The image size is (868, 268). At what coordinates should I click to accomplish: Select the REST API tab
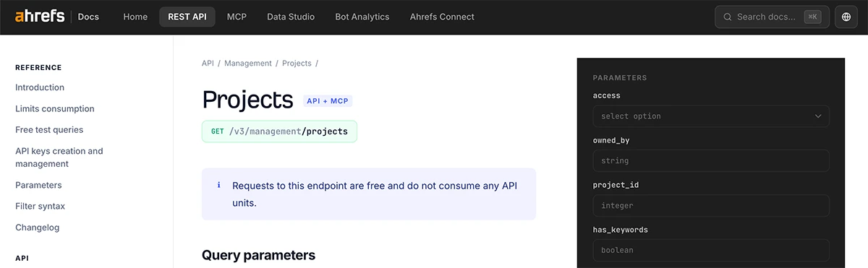click(187, 17)
